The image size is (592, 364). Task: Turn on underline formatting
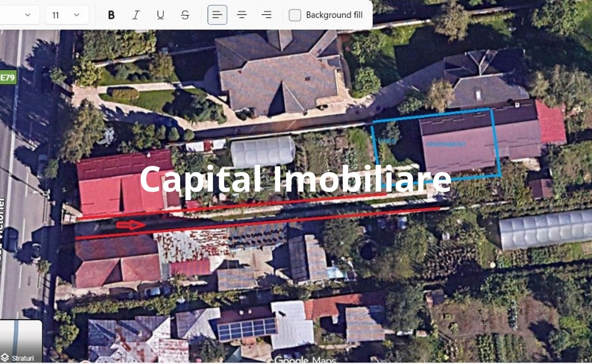(x=160, y=15)
